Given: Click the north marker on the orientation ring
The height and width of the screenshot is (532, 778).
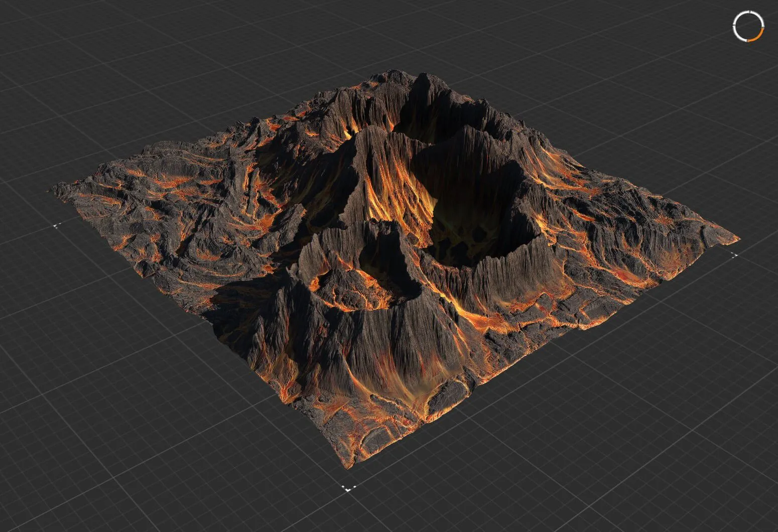Looking at the screenshot, I should click(x=748, y=11).
